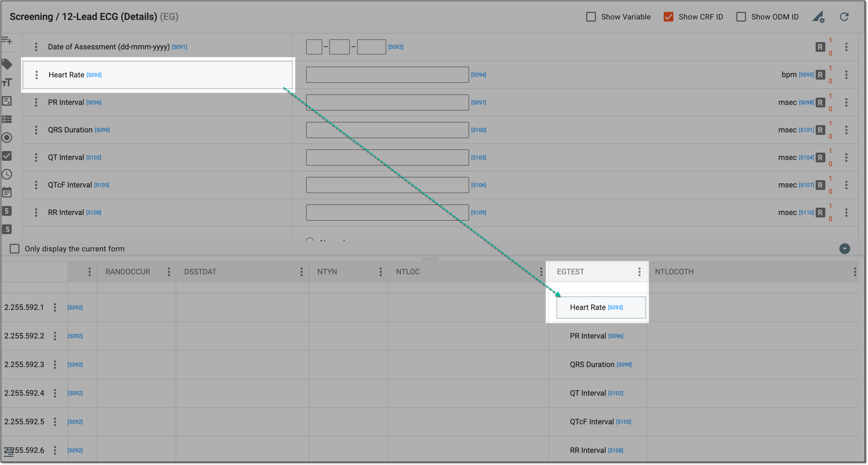
Task: Choose the list field tool icon
Action: (7, 119)
